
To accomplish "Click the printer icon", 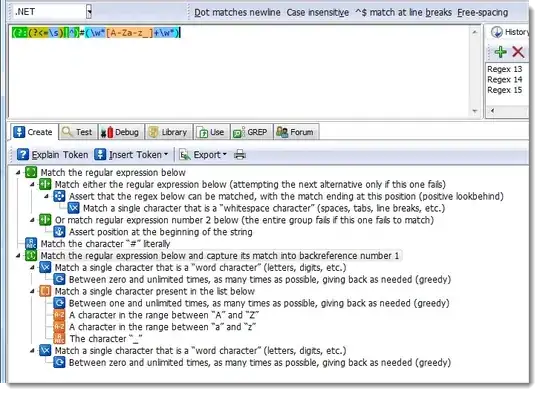I will tap(240, 155).
